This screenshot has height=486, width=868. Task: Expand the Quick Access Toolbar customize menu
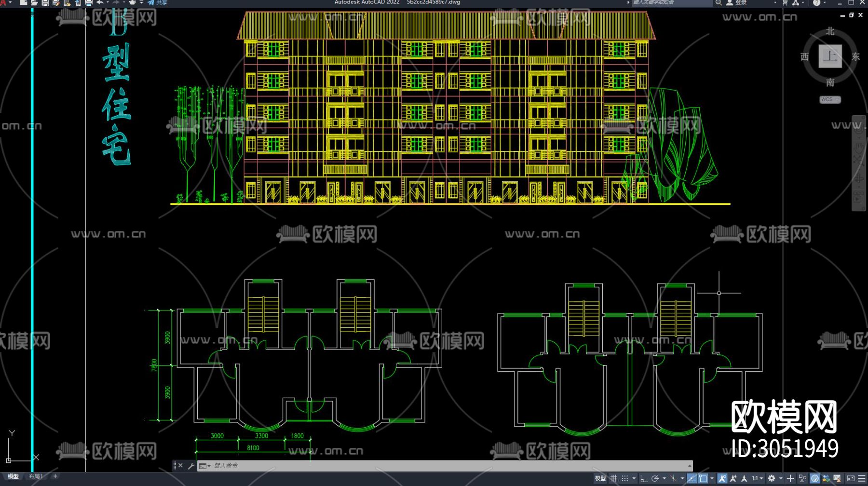coord(141,2)
